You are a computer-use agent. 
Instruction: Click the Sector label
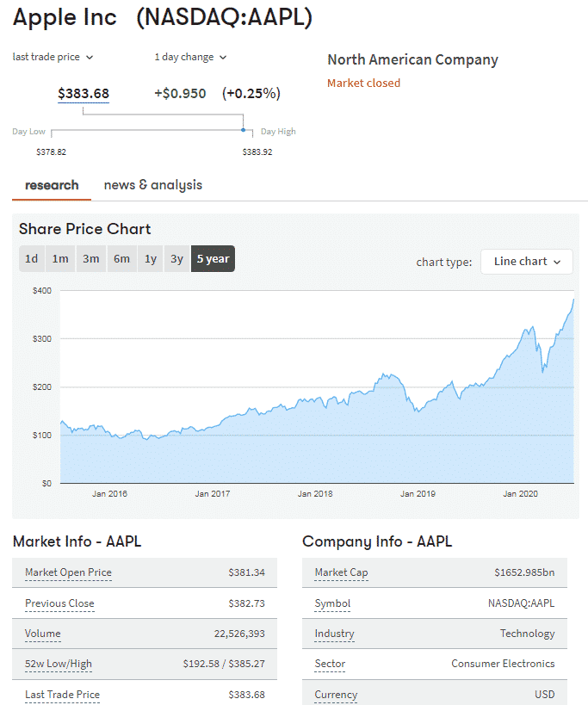(x=330, y=664)
